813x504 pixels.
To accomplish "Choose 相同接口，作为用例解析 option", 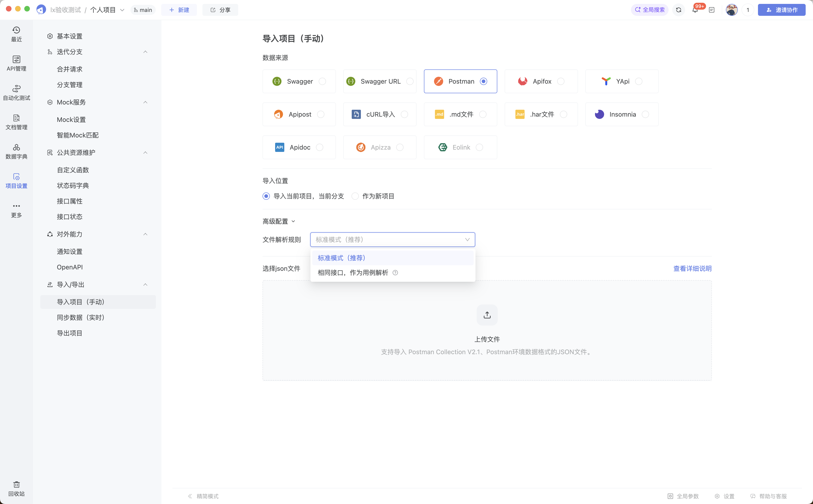I will click(393, 273).
